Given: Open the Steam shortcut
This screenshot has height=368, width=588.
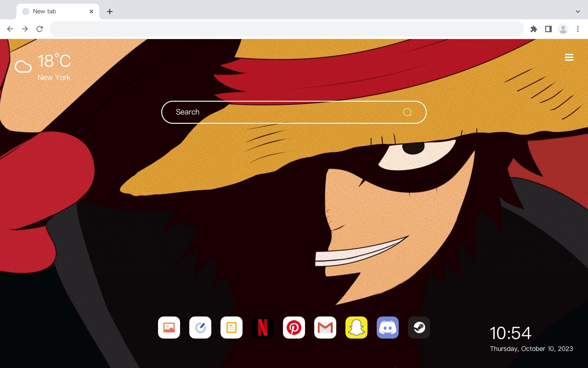Looking at the screenshot, I should pos(419,328).
